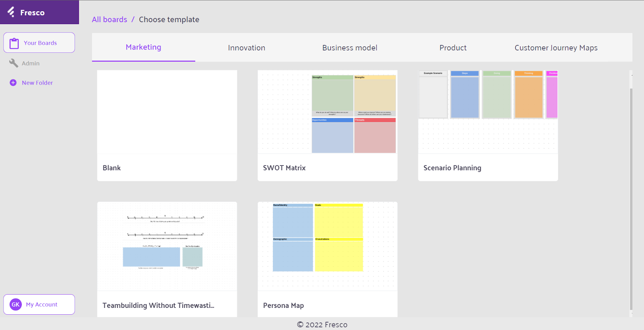Click the © 2022 Fresco footer text
This screenshot has height=330, width=644.
[322, 324]
